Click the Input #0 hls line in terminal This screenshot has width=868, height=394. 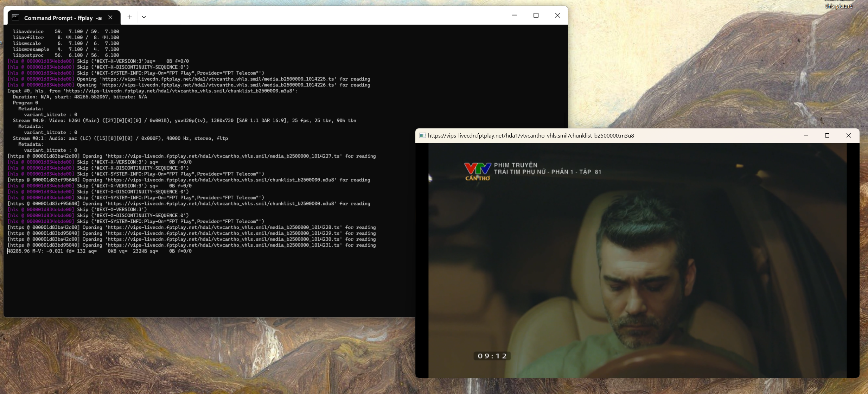click(x=152, y=91)
